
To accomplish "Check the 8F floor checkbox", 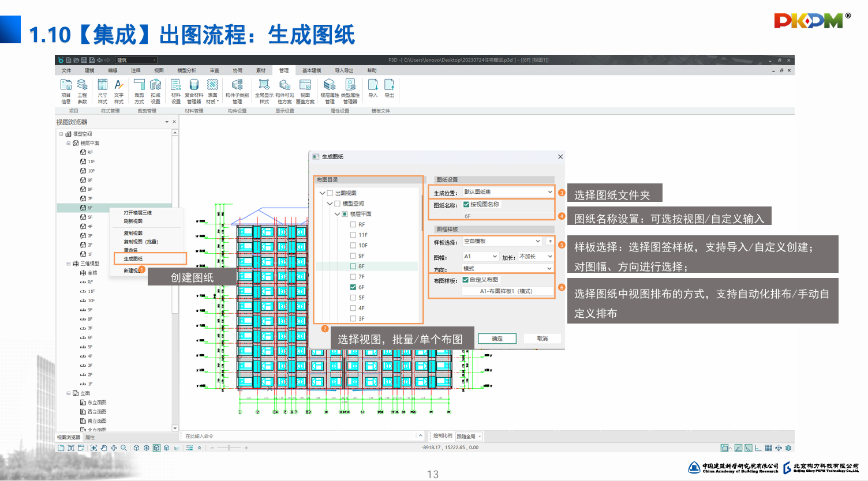I will click(x=353, y=266).
